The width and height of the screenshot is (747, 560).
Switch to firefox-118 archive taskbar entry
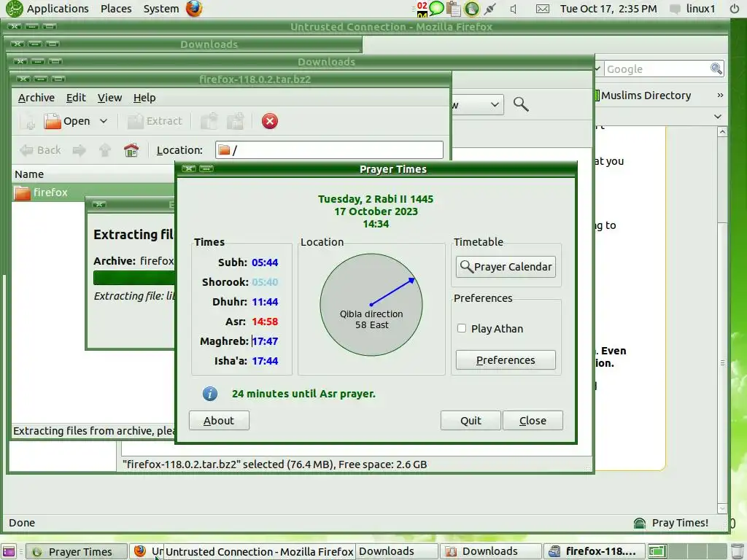pos(594,551)
